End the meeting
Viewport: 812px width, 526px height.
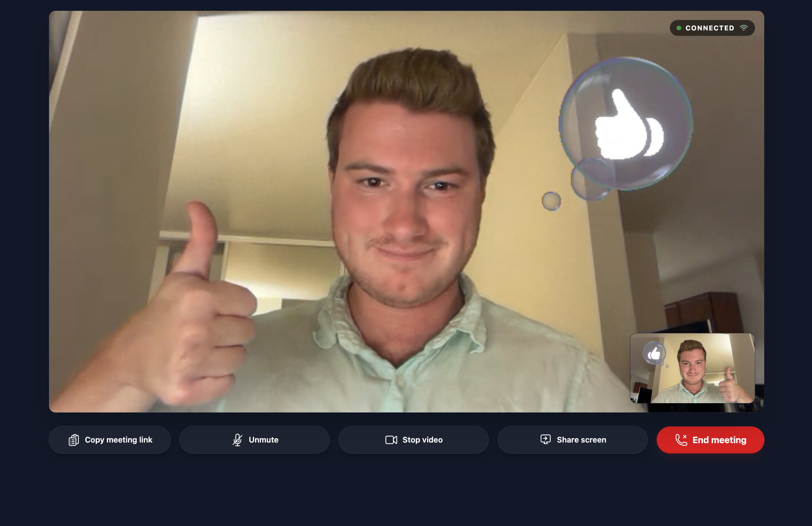click(x=710, y=440)
